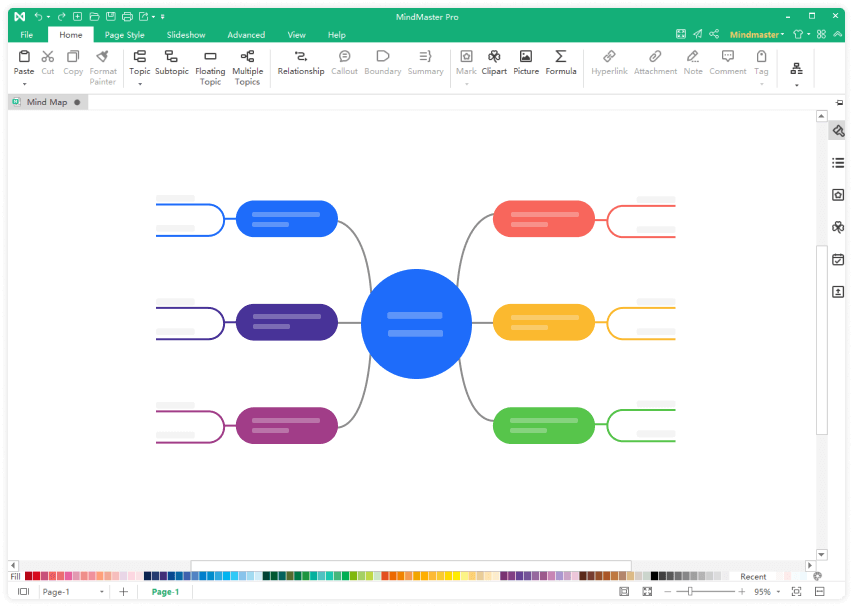The height and width of the screenshot is (607, 853).
Task: Expand the layout structure dropdown arrow
Action: pos(796,85)
